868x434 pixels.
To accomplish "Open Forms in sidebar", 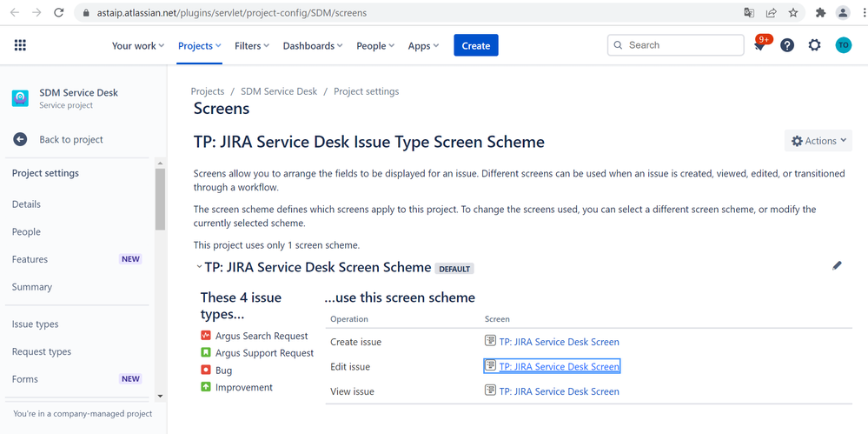I will point(25,380).
